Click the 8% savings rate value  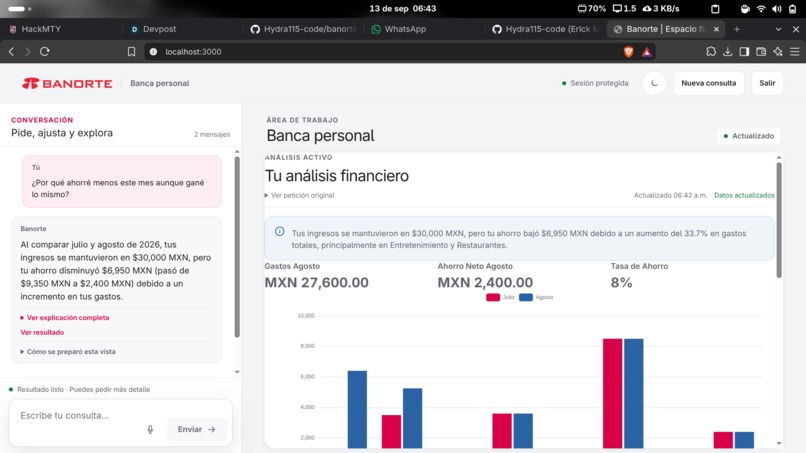coord(621,282)
